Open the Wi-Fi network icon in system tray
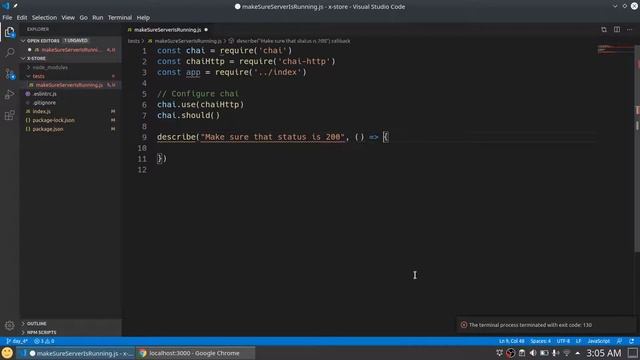 (x=567, y=353)
